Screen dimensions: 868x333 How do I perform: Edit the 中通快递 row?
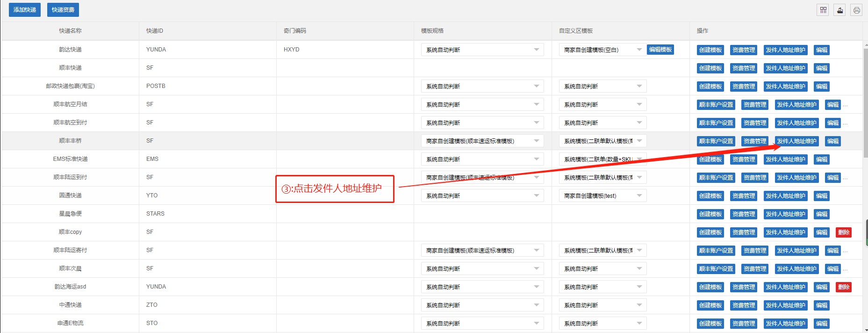[821, 305]
